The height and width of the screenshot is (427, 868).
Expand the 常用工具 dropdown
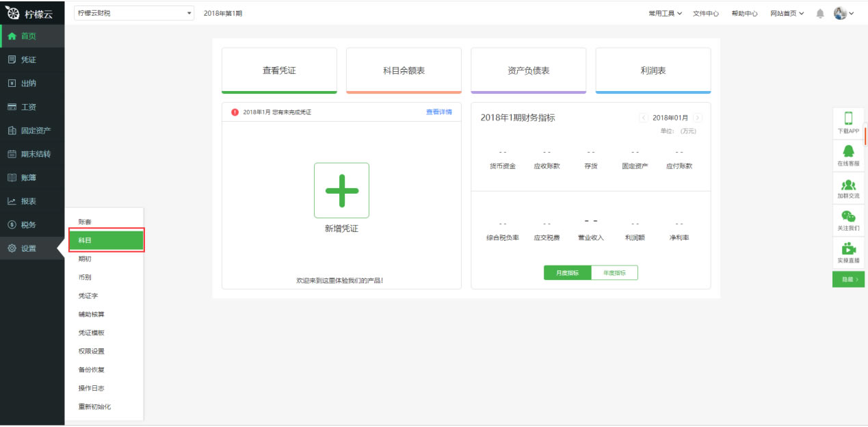click(x=664, y=12)
